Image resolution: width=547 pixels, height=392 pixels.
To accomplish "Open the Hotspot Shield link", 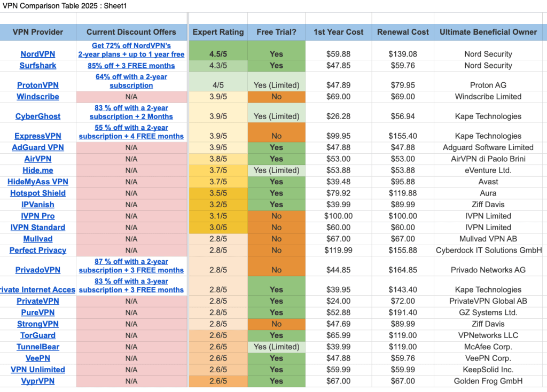I will point(38,193).
